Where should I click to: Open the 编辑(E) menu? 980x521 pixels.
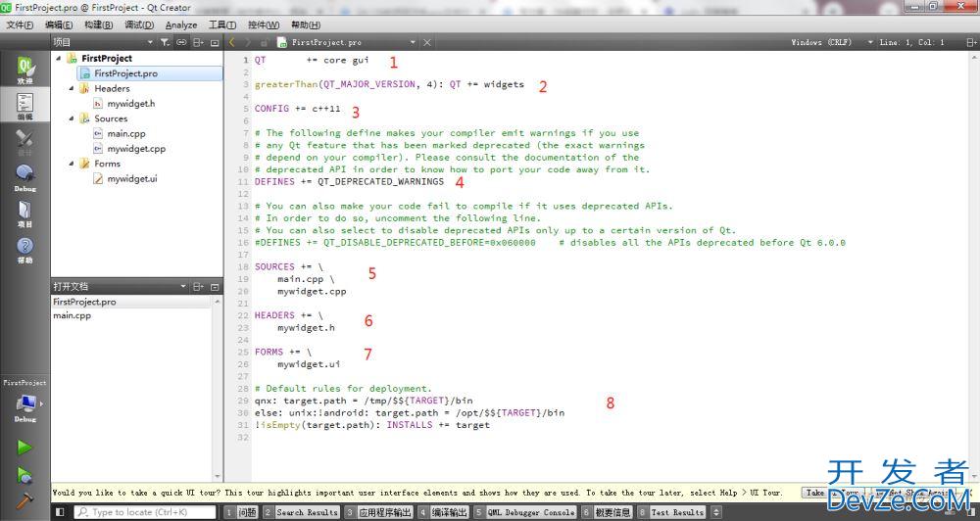tap(59, 25)
